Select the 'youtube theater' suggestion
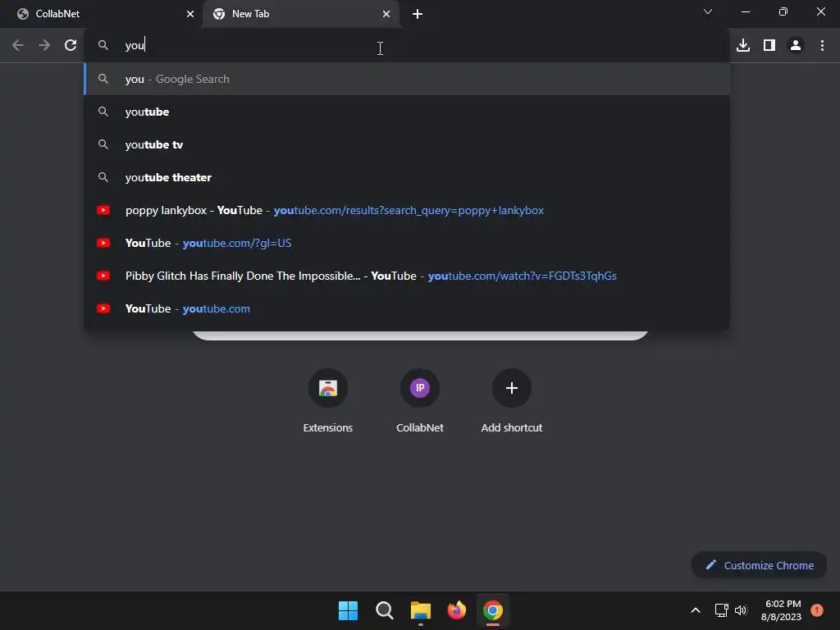 coord(407,177)
